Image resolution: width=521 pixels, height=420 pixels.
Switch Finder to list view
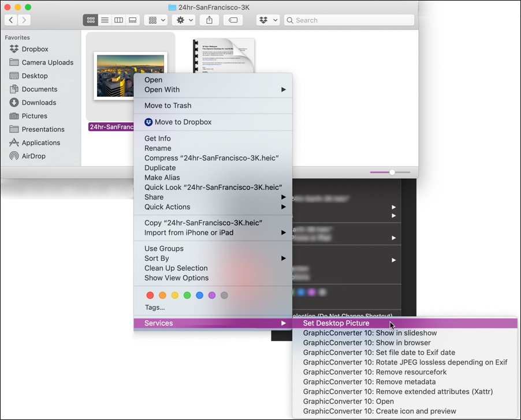click(x=105, y=20)
